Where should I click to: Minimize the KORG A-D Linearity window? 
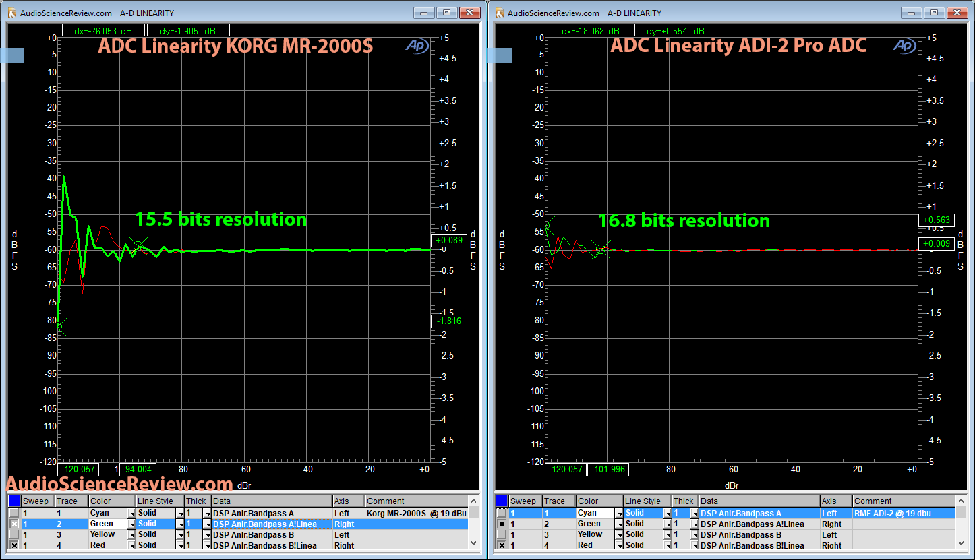tap(424, 13)
